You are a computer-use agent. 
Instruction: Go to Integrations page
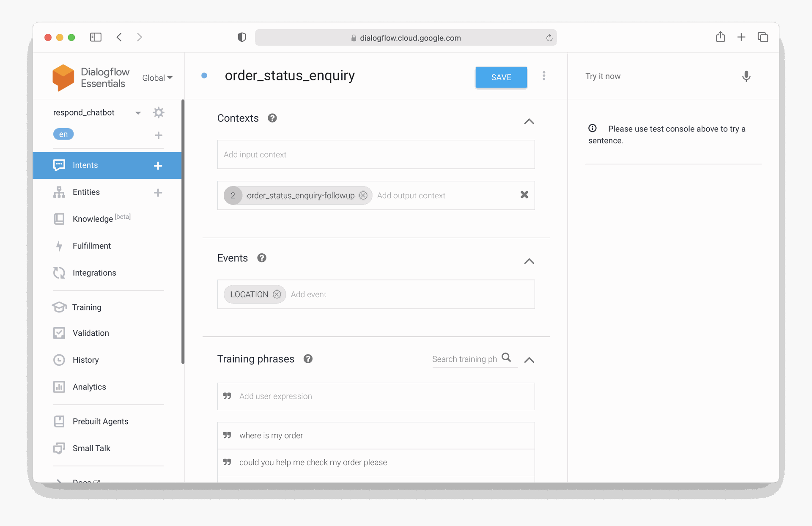pyautogui.click(x=94, y=273)
